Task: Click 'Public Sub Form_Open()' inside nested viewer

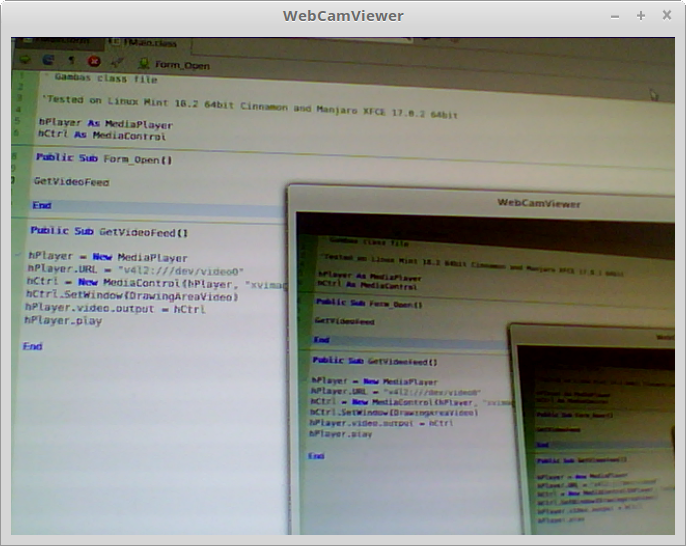Action: [369, 303]
